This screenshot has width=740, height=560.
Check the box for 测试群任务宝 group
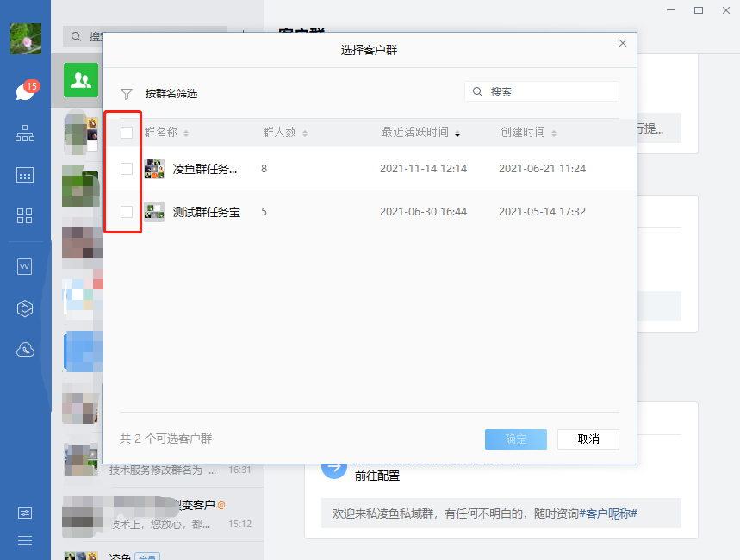point(127,212)
